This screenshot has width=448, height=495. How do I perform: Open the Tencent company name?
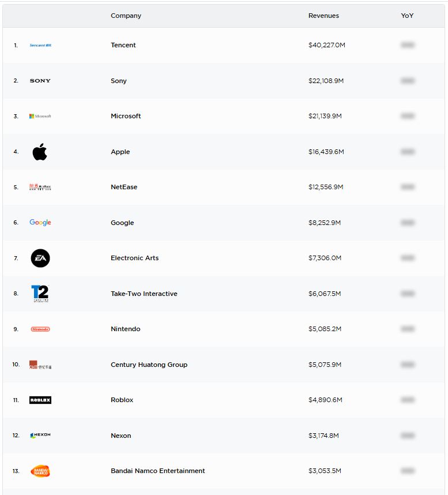123,45
